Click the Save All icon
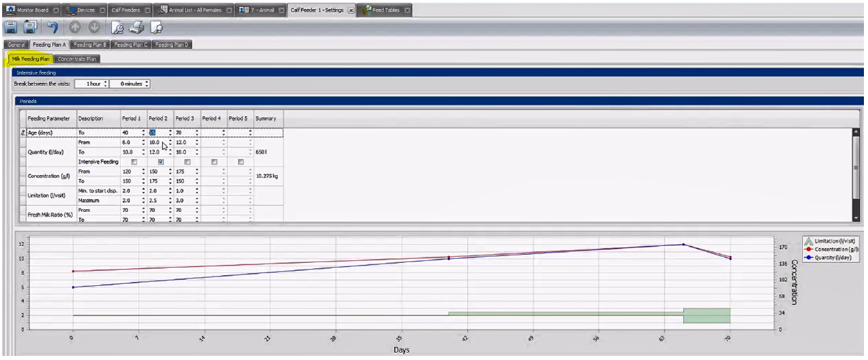 (x=31, y=28)
